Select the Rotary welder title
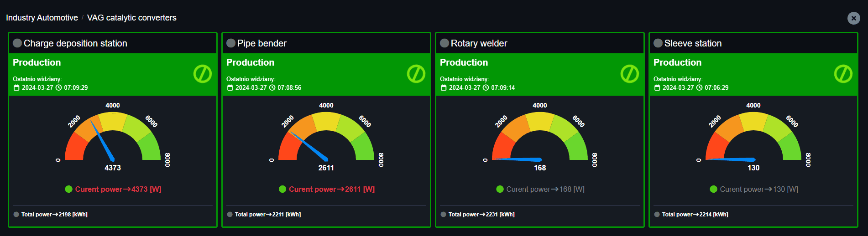 click(479, 43)
